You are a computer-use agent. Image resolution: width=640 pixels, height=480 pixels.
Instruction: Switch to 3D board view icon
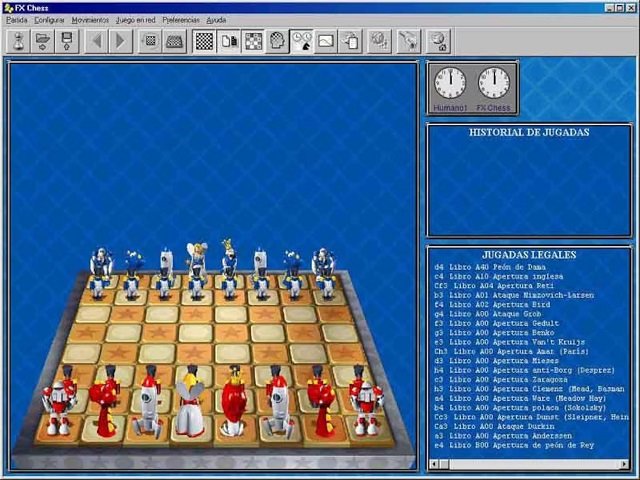click(x=175, y=41)
